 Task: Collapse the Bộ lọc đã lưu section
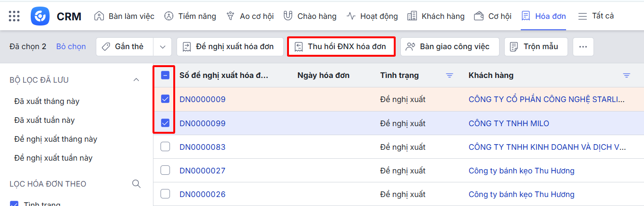pyautogui.click(x=136, y=80)
